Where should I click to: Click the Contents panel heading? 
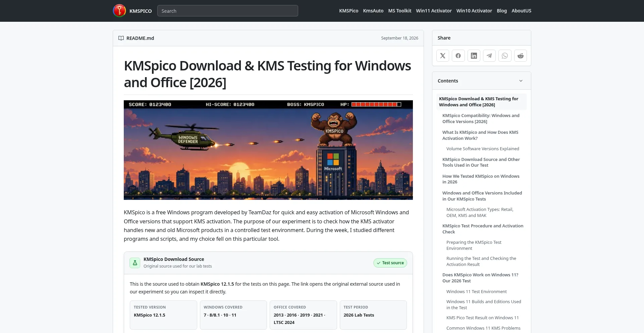pyautogui.click(x=448, y=81)
